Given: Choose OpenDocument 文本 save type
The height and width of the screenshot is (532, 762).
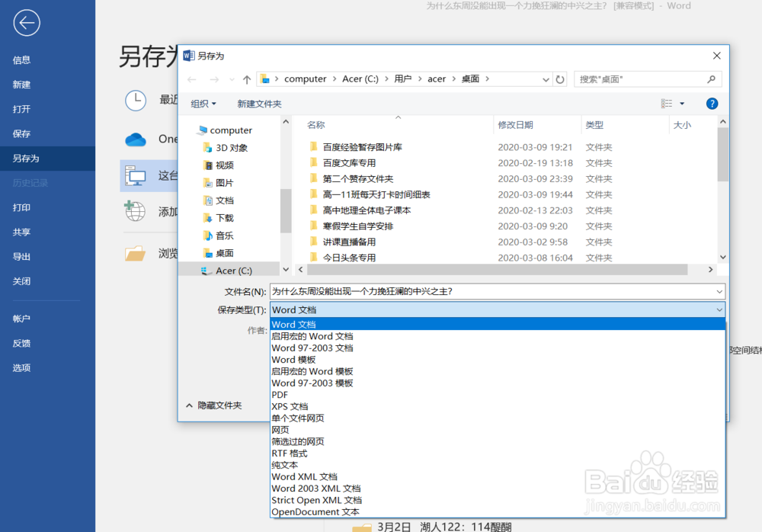Looking at the screenshot, I should click(x=498, y=511).
